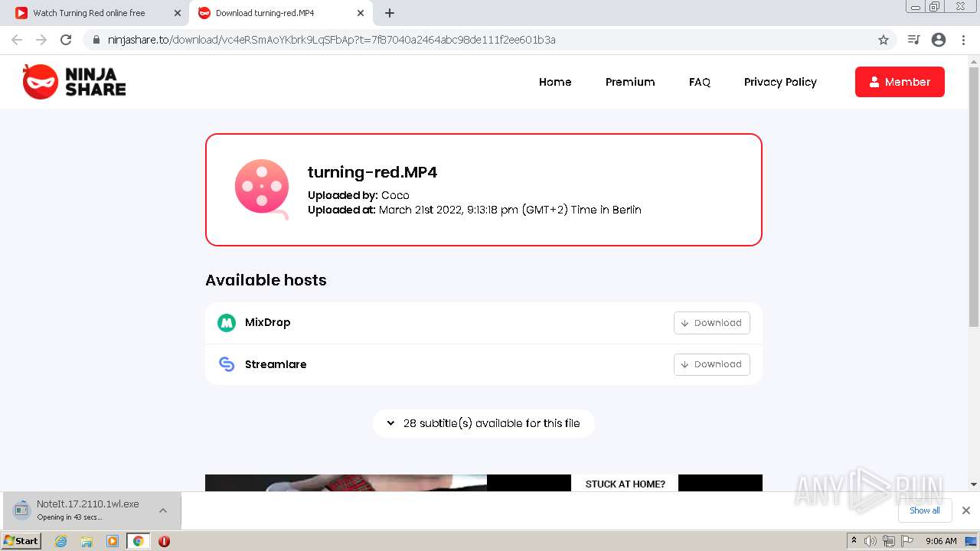Open the FAQ page
980x551 pixels.
(x=700, y=82)
